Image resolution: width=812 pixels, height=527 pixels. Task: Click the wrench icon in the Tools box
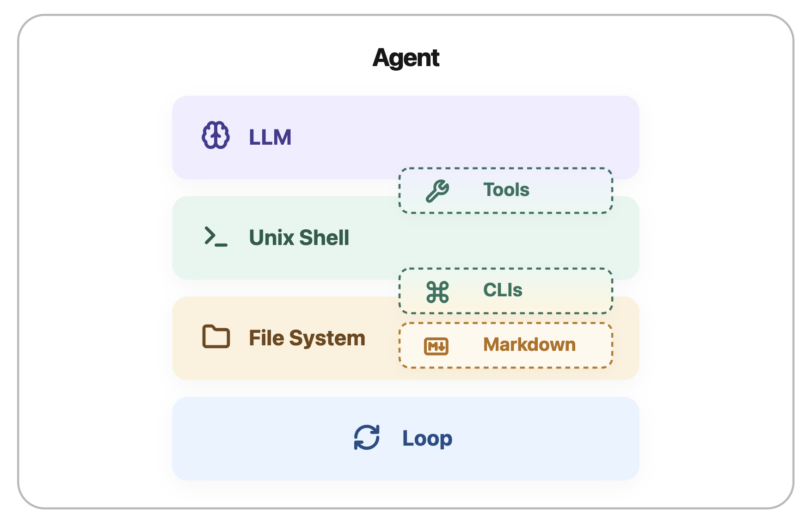pos(437,191)
